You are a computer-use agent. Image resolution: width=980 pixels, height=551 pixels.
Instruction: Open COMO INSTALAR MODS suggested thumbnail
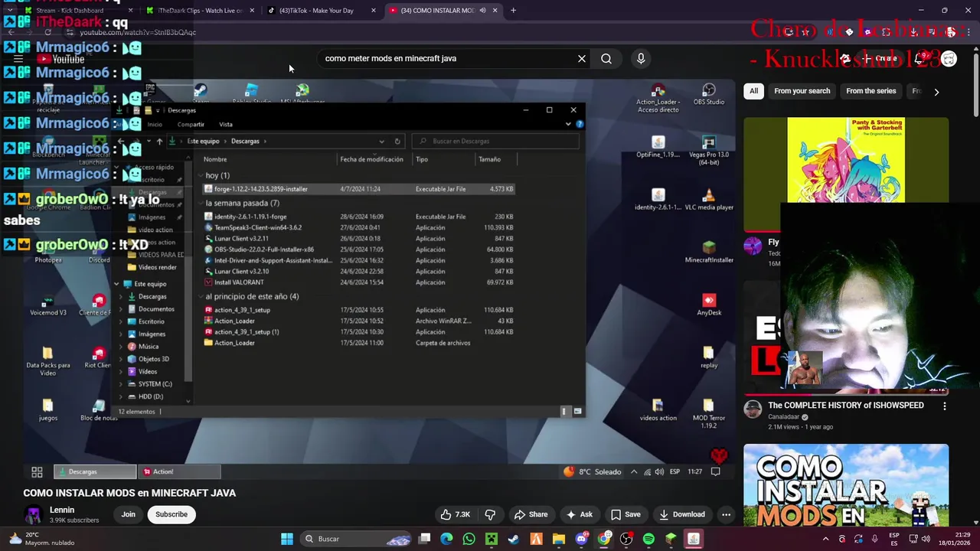[x=846, y=487]
